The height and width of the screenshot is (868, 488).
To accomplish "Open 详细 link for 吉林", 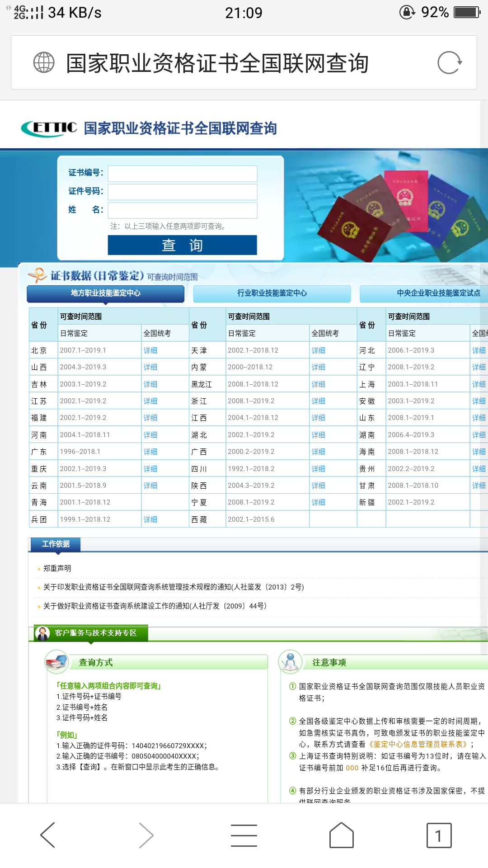I will [150, 384].
